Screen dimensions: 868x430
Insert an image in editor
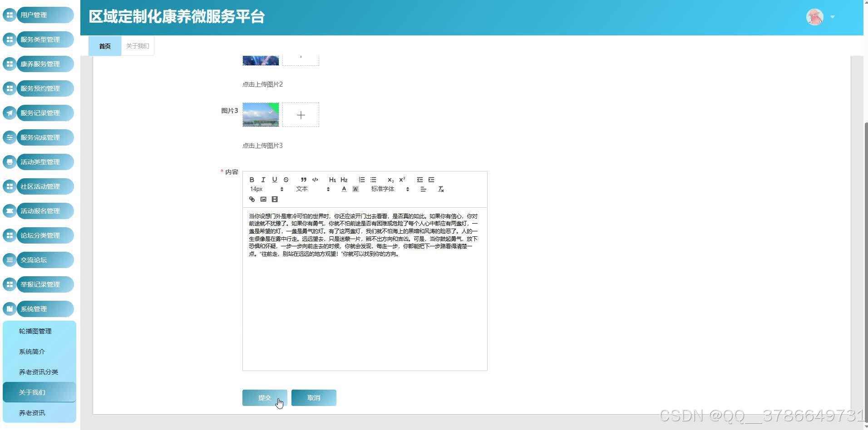point(263,199)
